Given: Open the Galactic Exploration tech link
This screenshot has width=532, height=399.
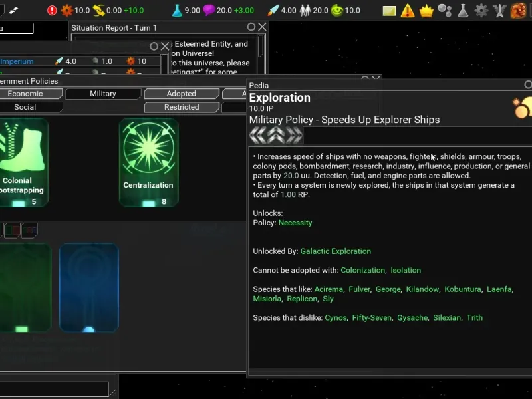Looking at the screenshot, I should tap(336, 251).
